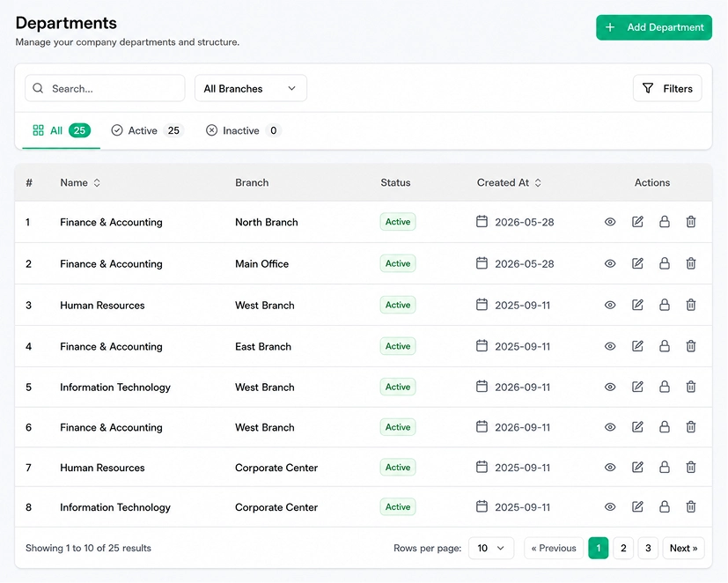Switch to the Inactive tab
Viewport: 728px width, 583px height.
coord(243,130)
